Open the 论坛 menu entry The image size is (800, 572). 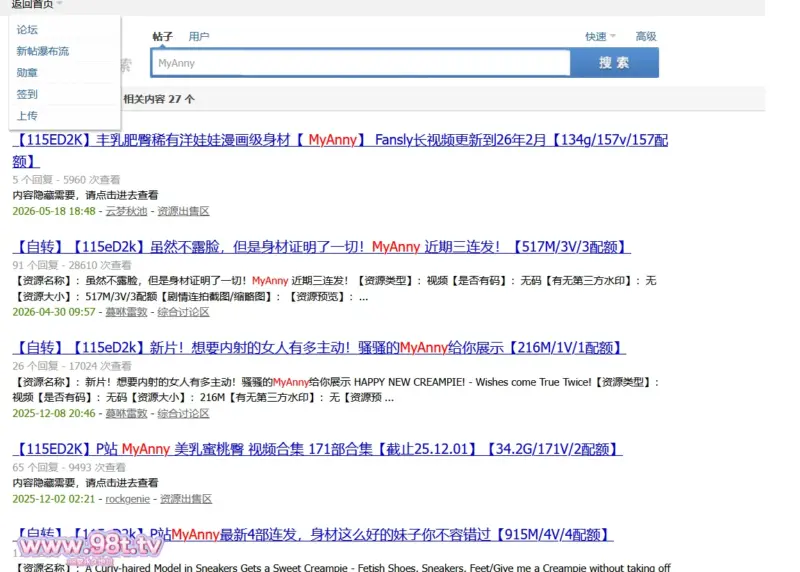coord(27,30)
